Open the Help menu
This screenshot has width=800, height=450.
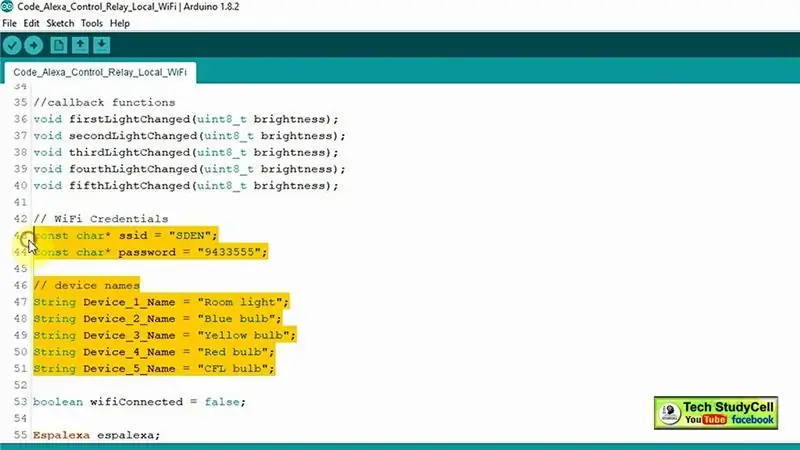tap(120, 23)
